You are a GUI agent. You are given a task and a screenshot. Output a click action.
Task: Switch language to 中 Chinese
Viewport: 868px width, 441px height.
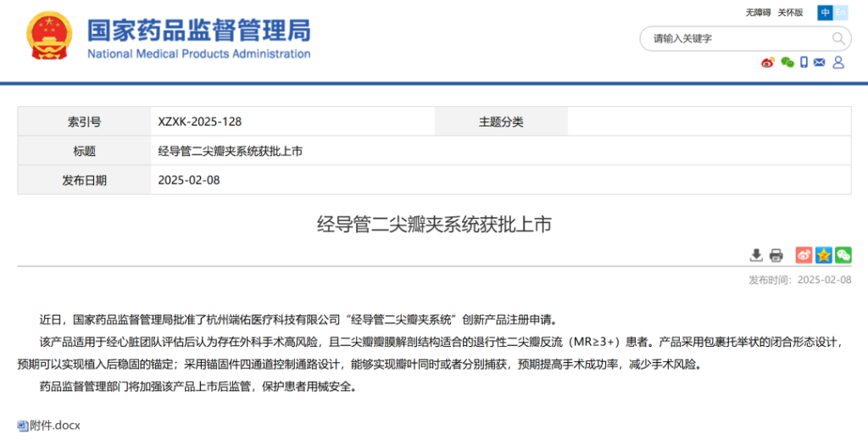pos(826,12)
